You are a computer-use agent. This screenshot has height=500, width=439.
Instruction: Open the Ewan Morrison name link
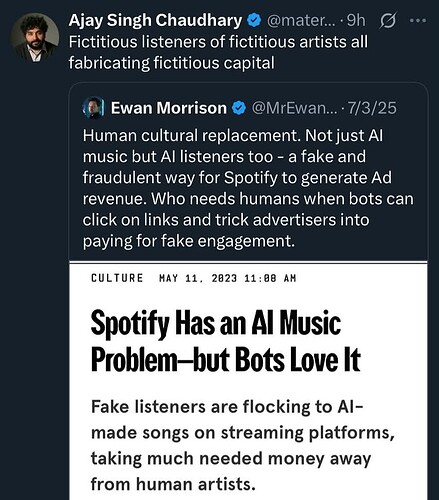tap(169, 108)
